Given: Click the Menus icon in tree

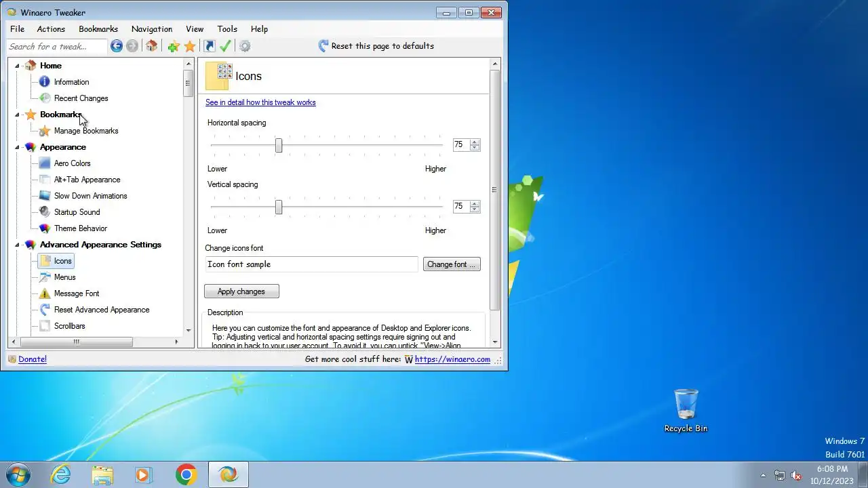Looking at the screenshot, I should (45, 277).
